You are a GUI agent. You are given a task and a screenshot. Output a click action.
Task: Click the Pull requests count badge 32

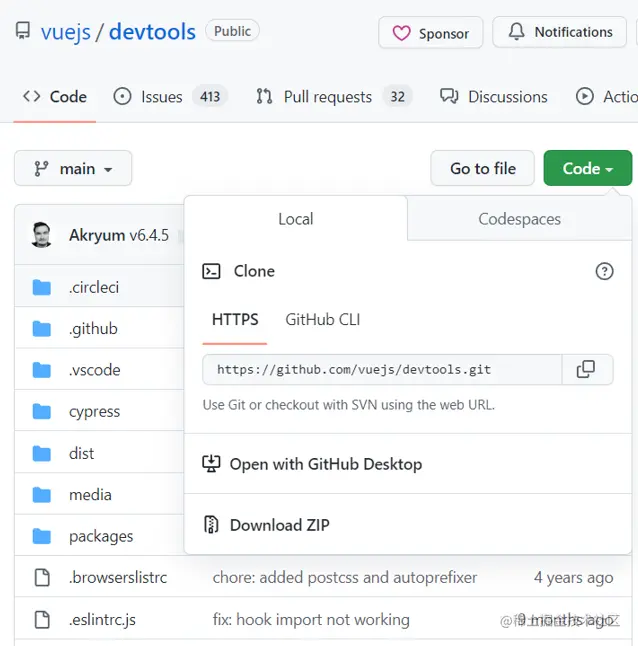(x=397, y=97)
